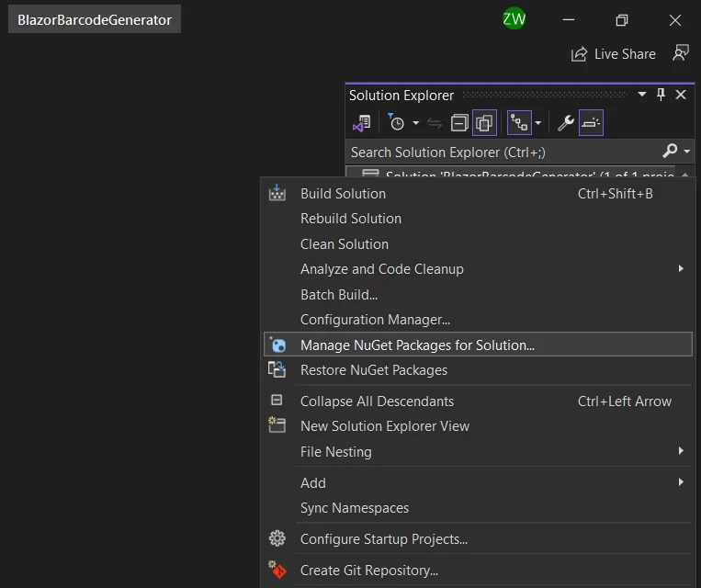
Task: Open the Pending Changes Filter dropdown arrow
Action: [415, 123]
